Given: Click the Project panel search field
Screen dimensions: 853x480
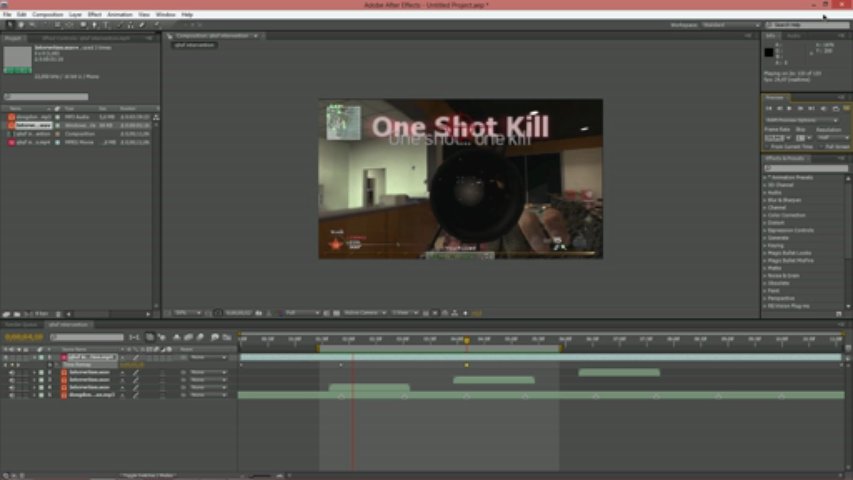Looking at the screenshot, I should click(x=45, y=97).
